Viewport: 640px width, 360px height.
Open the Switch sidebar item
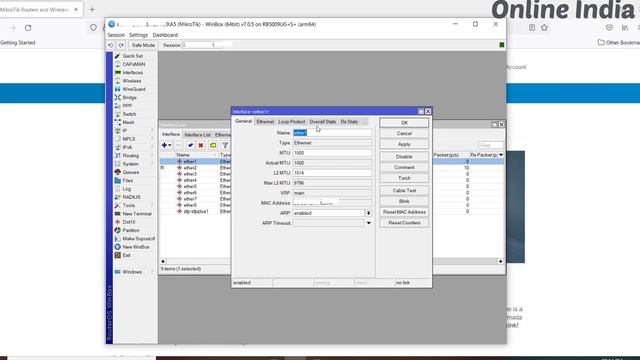coord(129,114)
